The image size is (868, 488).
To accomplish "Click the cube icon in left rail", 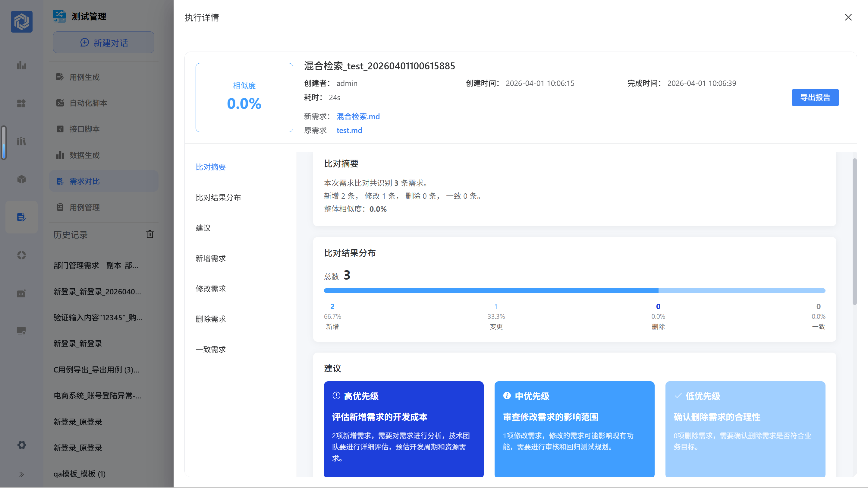I will click(x=22, y=179).
